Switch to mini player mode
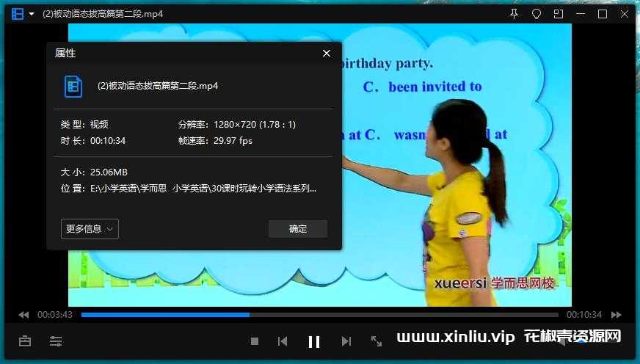The height and width of the screenshot is (364, 640). [x=559, y=14]
